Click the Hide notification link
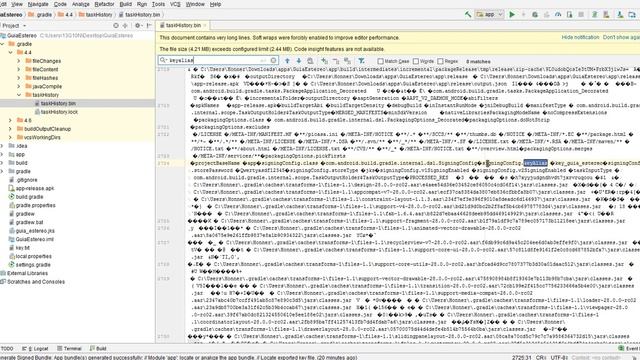Image resolution: width=640 pixels, height=360 pixels. coord(580,37)
